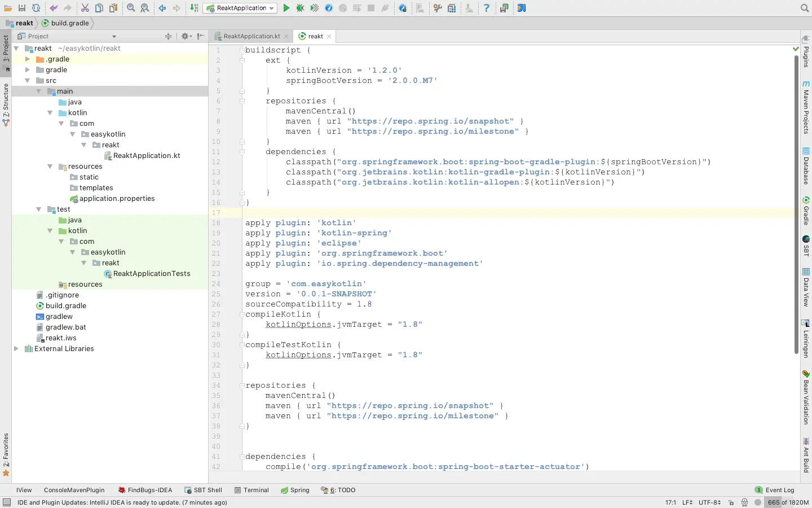Click the memory usage indicator bar

pos(788,502)
